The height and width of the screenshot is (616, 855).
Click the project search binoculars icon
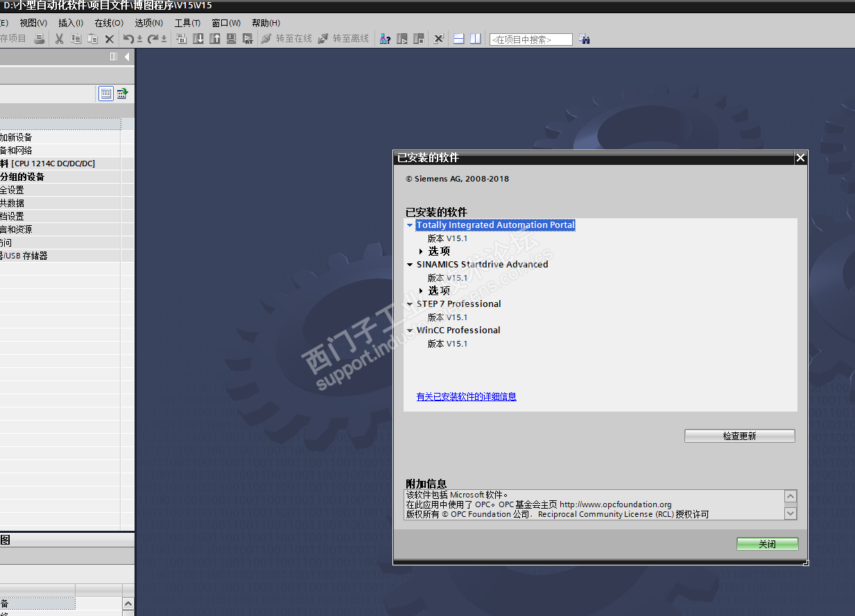[585, 39]
